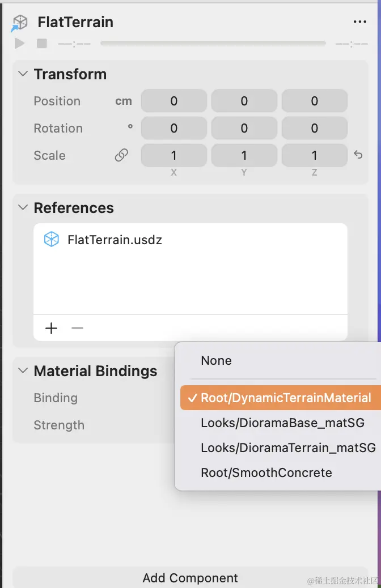Click the Position X value field
This screenshot has width=381, height=588.
tap(173, 101)
